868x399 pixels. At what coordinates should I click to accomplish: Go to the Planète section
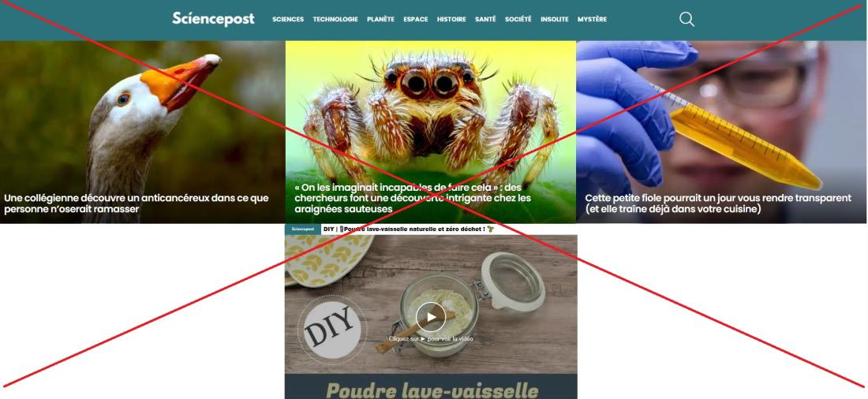coord(381,20)
